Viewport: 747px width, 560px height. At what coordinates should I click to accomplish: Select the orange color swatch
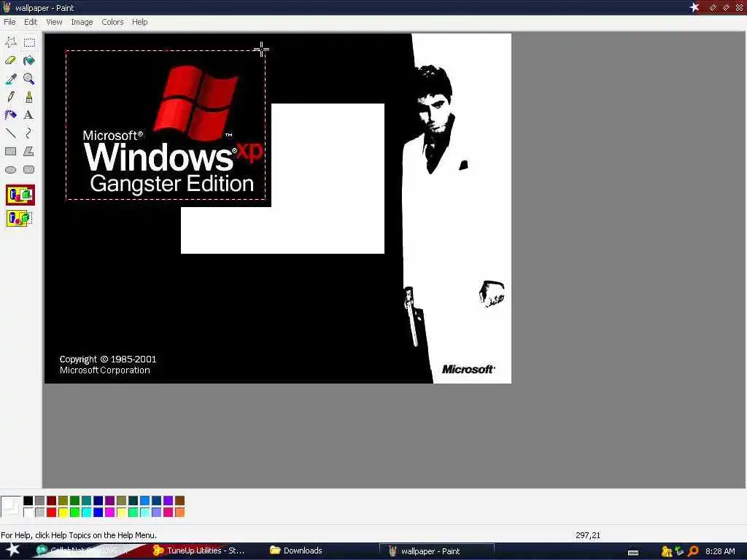[179, 513]
